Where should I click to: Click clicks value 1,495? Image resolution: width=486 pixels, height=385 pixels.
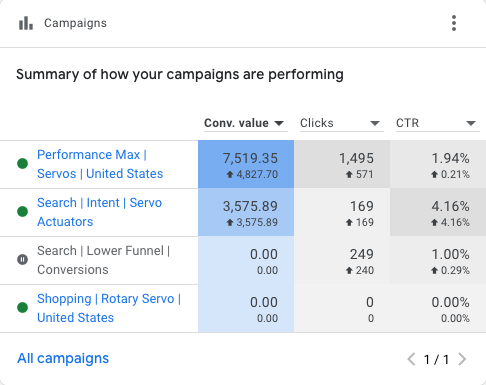point(356,158)
